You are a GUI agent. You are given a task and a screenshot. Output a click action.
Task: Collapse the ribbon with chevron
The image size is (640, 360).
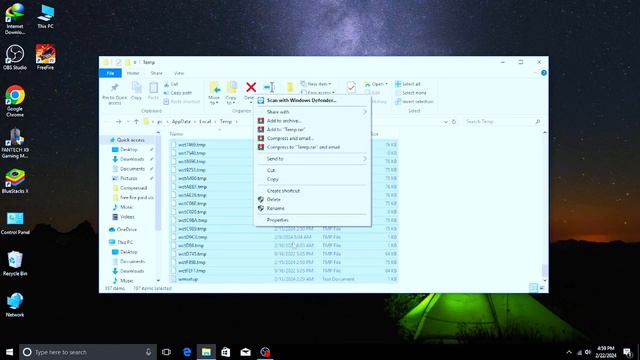point(536,73)
